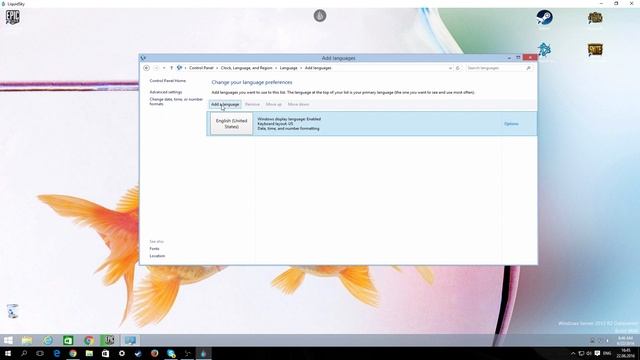Click the ENG language indicator in the tray
Image resolution: width=640 pixels, height=360 pixels.
[607, 353]
